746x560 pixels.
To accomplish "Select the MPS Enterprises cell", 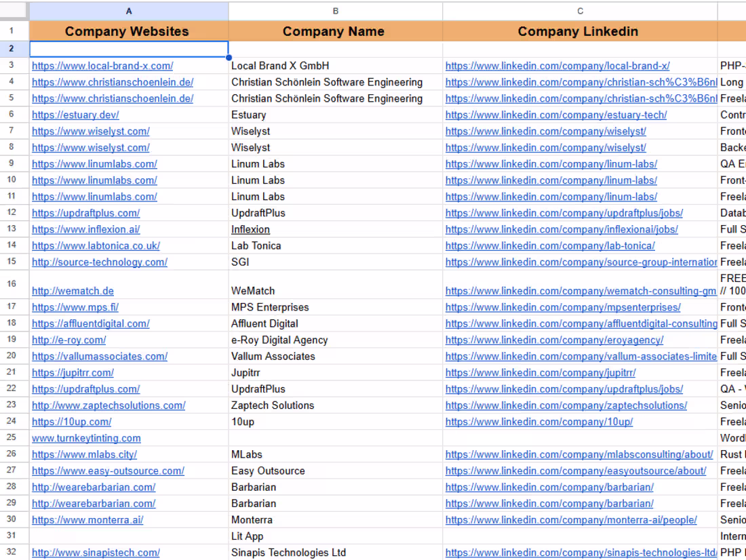I will tap(336, 307).
